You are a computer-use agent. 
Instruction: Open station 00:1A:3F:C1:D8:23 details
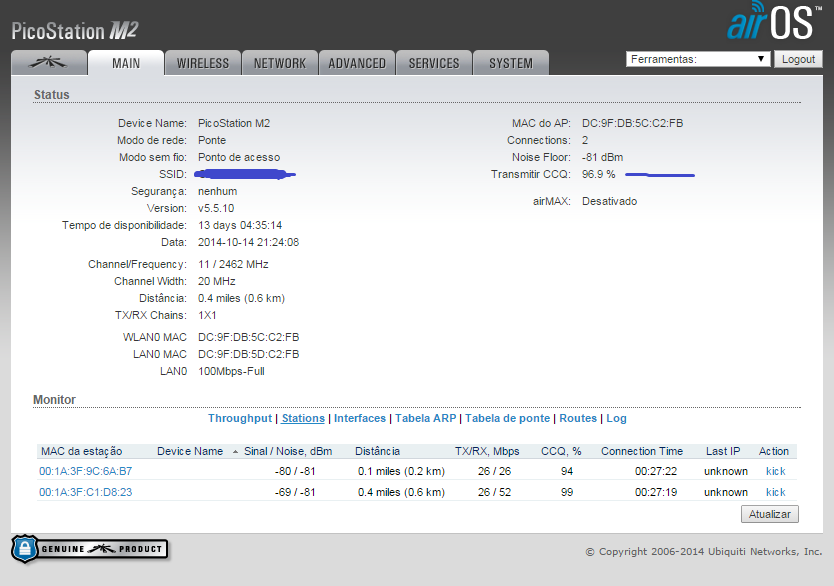tap(86, 492)
